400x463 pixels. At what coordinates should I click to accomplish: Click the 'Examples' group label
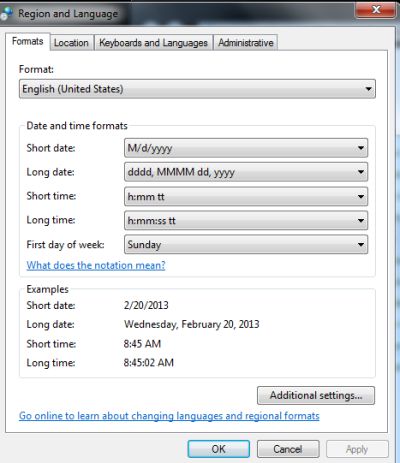click(48, 289)
